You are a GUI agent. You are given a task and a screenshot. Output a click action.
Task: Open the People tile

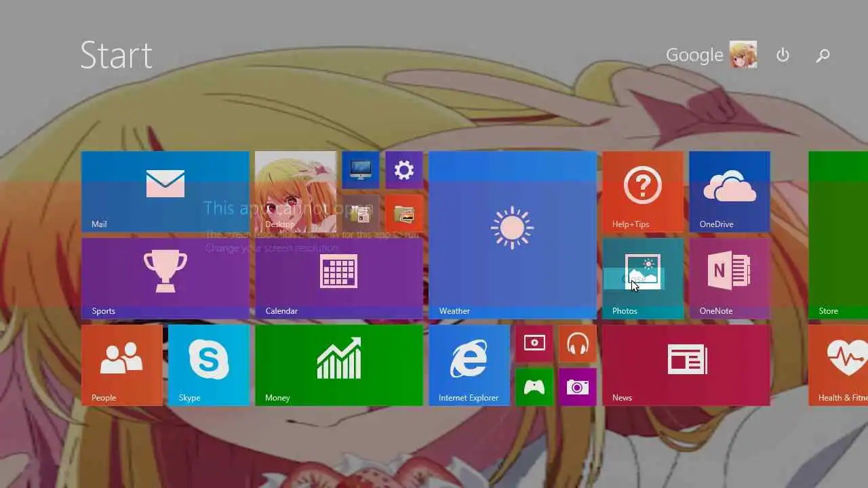pyautogui.click(x=122, y=365)
